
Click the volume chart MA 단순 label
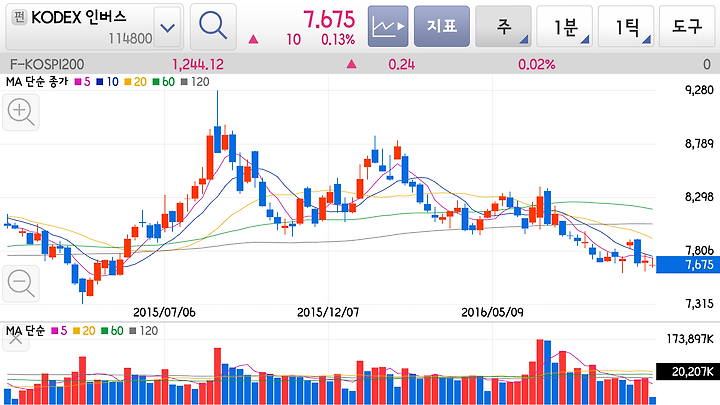point(25,331)
